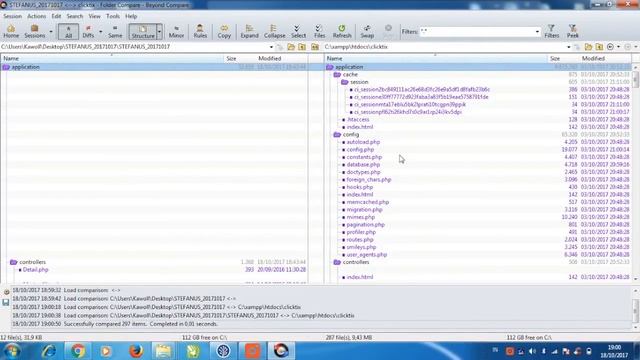Open Chrome from the taskbar
This screenshot has height=360, width=640.
(78, 351)
